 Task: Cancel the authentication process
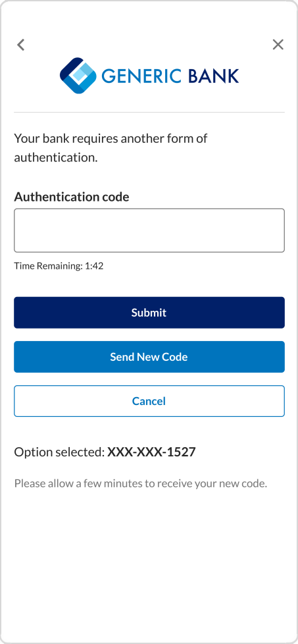coord(149,401)
